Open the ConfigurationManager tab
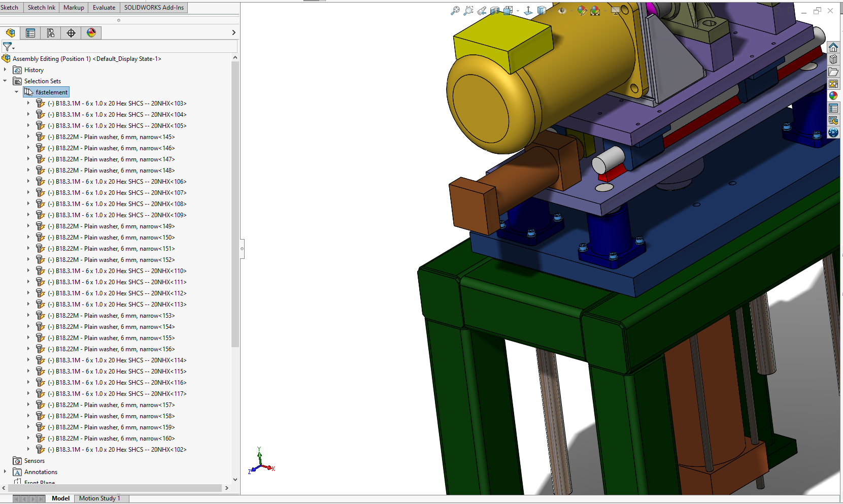Viewport: 843px width, 504px height. click(51, 33)
